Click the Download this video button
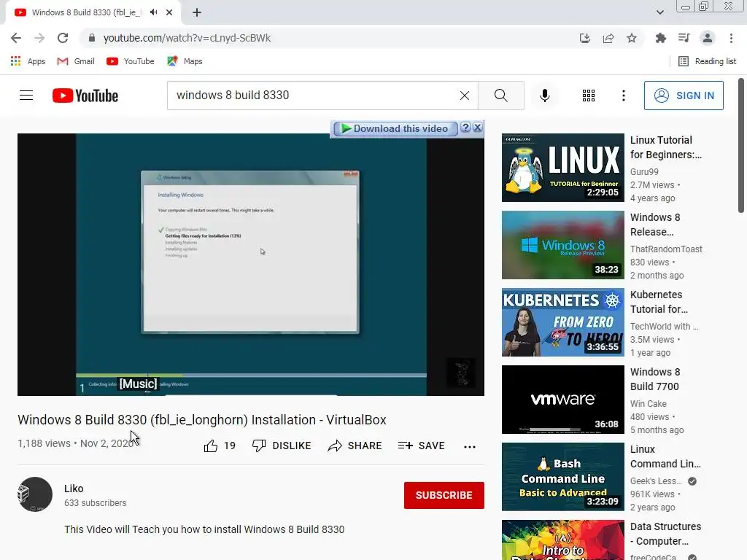The height and width of the screenshot is (560, 747). (395, 128)
